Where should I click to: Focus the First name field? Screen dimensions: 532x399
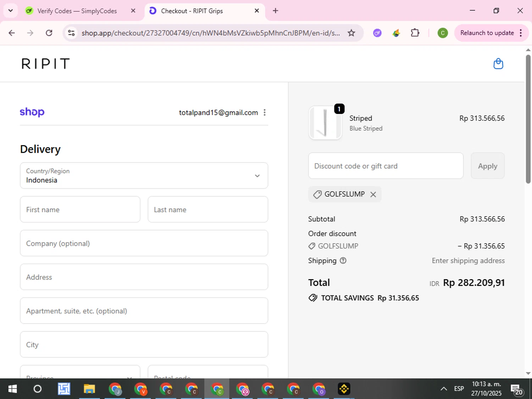click(80, 210)
